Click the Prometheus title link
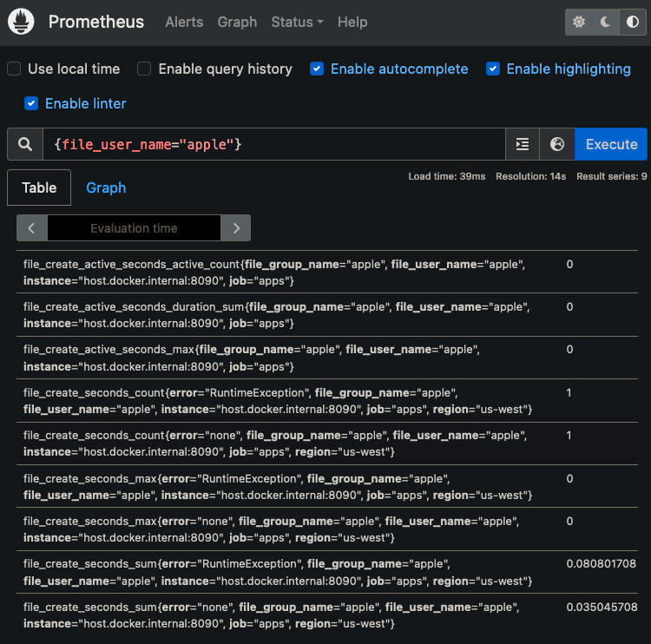Viewport: 651px width, 644px height. (x=95, y=22)
